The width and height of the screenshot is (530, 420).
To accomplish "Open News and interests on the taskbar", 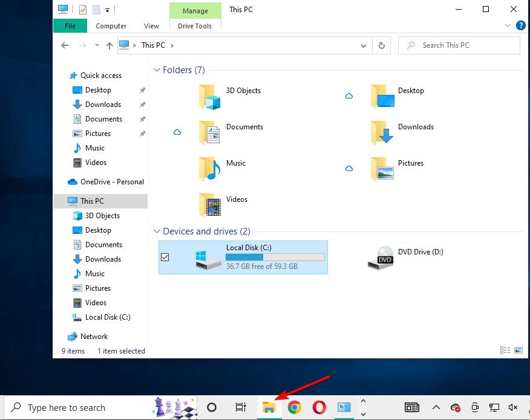I will 412,407.
